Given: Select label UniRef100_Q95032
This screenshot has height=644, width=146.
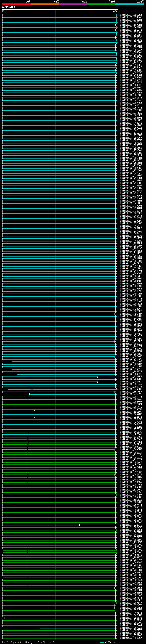Looking at the screenshot, I should point(131,387).
